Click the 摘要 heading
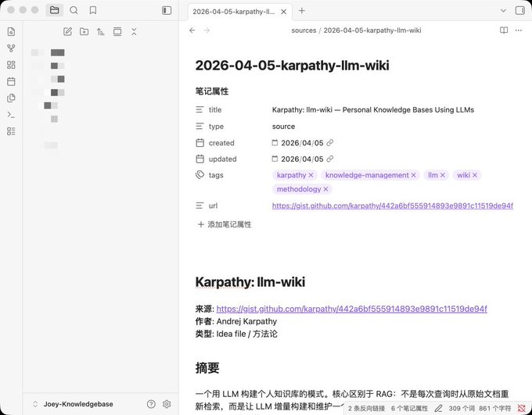This screenshot has height=415, width=532. pyautogui.click(x=207, y=368)
